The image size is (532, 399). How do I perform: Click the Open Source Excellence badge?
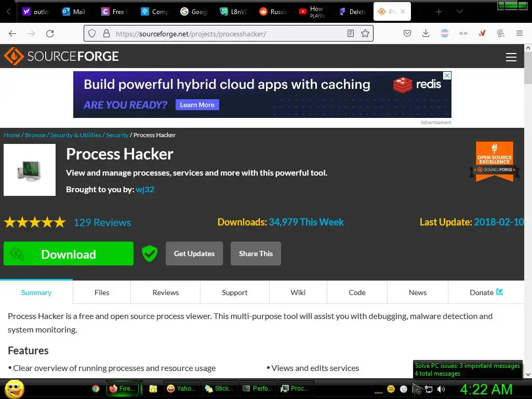pyautogui.click(x=495, y=161)
